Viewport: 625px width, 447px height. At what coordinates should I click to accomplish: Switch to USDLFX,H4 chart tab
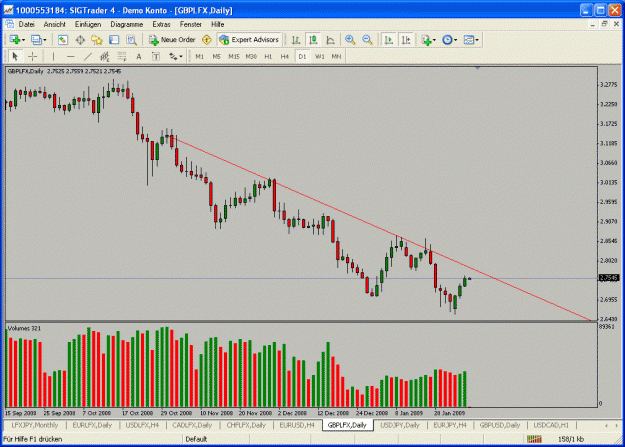coord(142,425)
